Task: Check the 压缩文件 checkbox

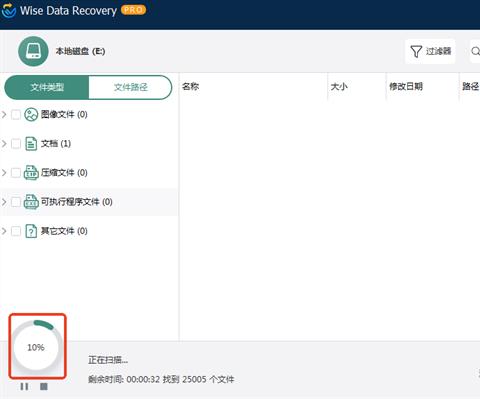Action: [16, 173]
